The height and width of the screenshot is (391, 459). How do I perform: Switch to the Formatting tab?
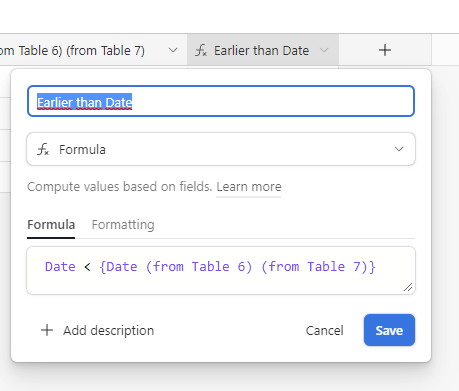click(x=123, y=225)
